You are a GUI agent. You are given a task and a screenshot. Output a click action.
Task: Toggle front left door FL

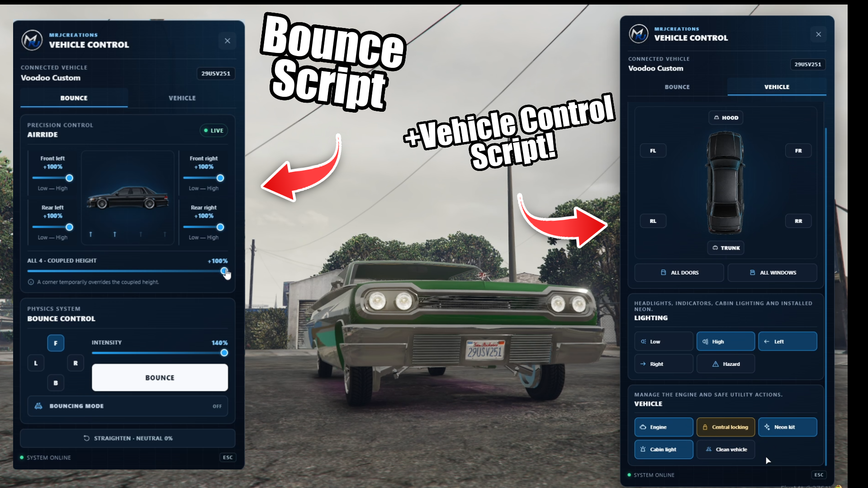pyautogui.click(x=653, y=151)
